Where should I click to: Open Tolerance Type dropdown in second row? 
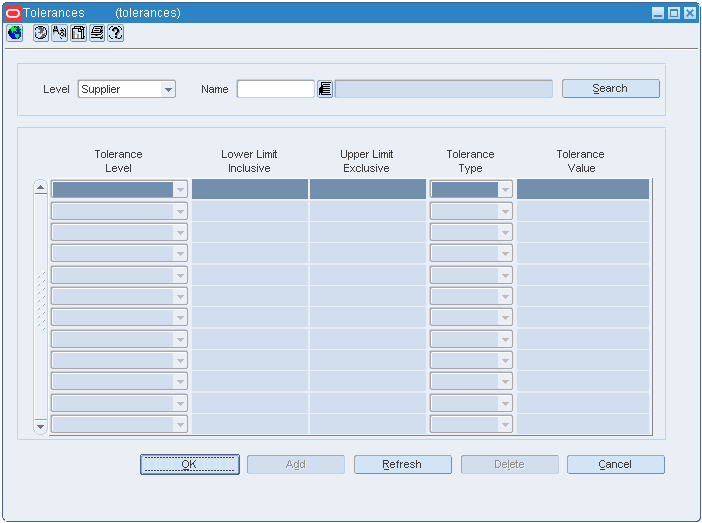click(471, 211)
